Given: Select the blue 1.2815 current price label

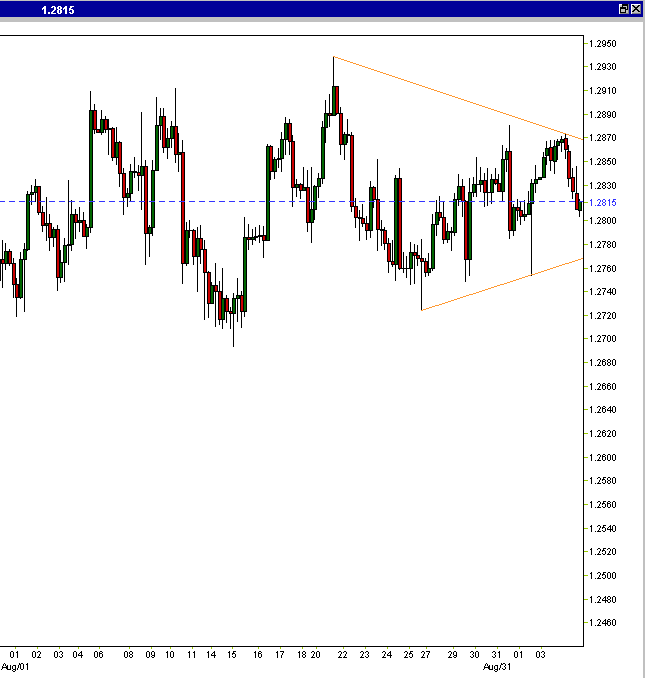Looking at the screenshot, I should coord(603,202).
